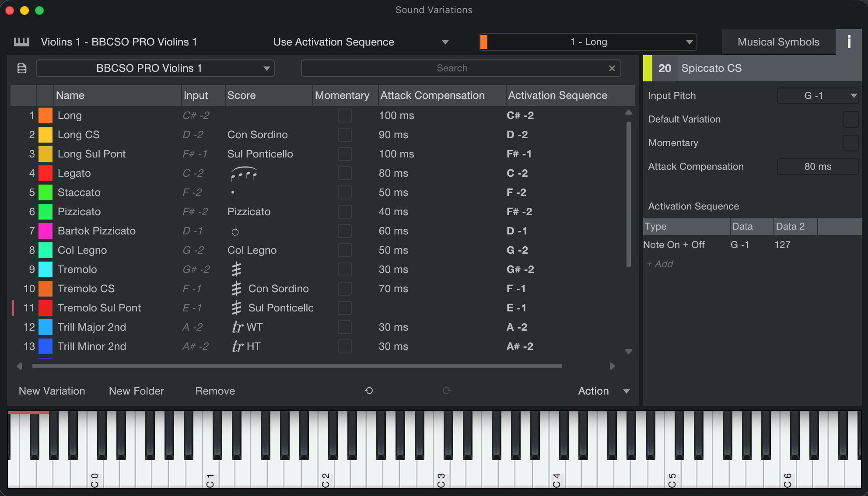Click the trill symbol for Trill Minor 2nd
Image resolution: width=868 pixels, height=496 pixels.
[x=237, y=346]
